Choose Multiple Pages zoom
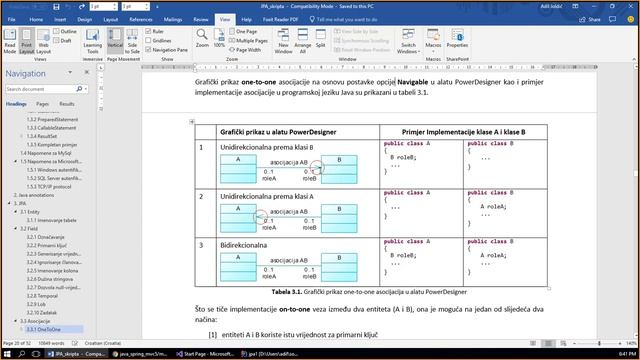 pos(248,40)
